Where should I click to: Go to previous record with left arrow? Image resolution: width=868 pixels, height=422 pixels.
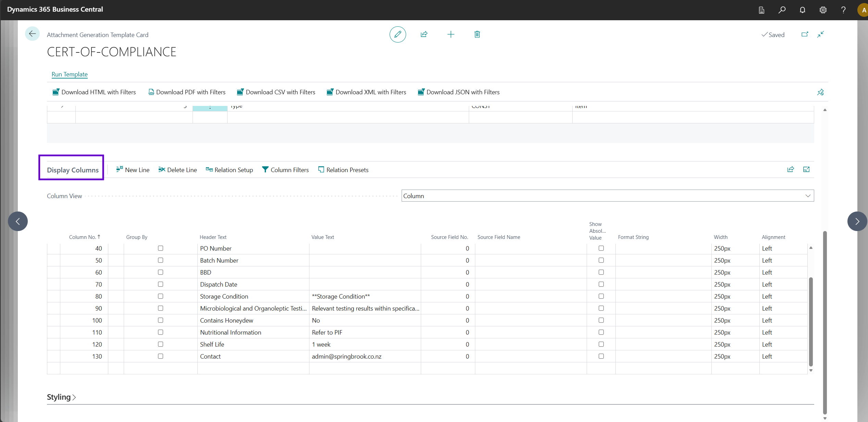(18, 221)
